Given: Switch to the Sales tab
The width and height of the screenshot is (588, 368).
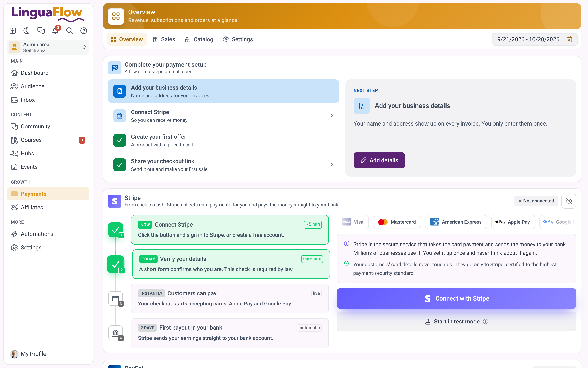Looking at the screenshot, I should point(164,39).
